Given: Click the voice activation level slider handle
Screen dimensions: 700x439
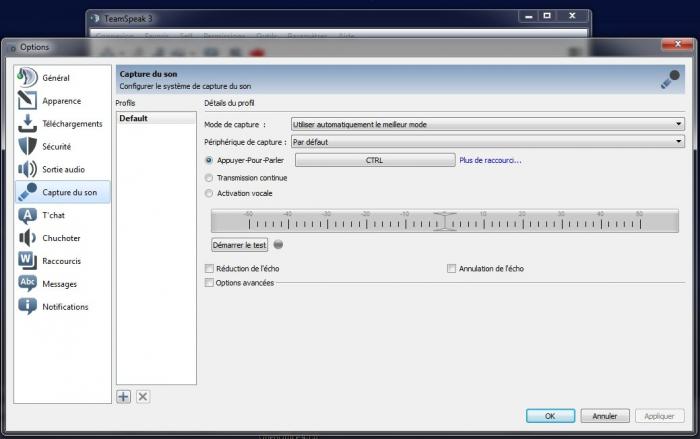Looking at the screenshot, I should pyautogui.click(x=445, y=221).
